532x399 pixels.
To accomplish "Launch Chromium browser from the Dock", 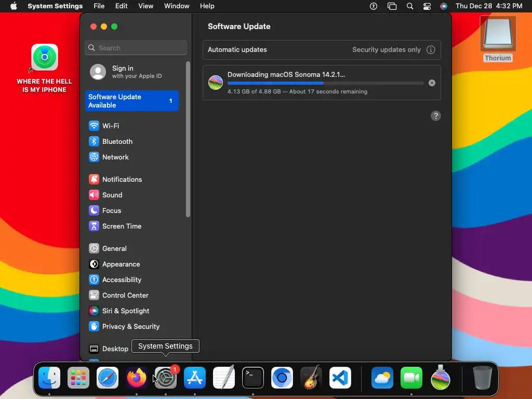I will [x=282, y=378].
